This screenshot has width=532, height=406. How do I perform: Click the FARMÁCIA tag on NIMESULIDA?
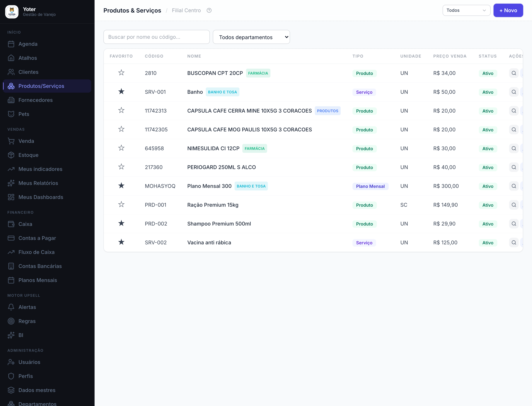tap(255, 148)
